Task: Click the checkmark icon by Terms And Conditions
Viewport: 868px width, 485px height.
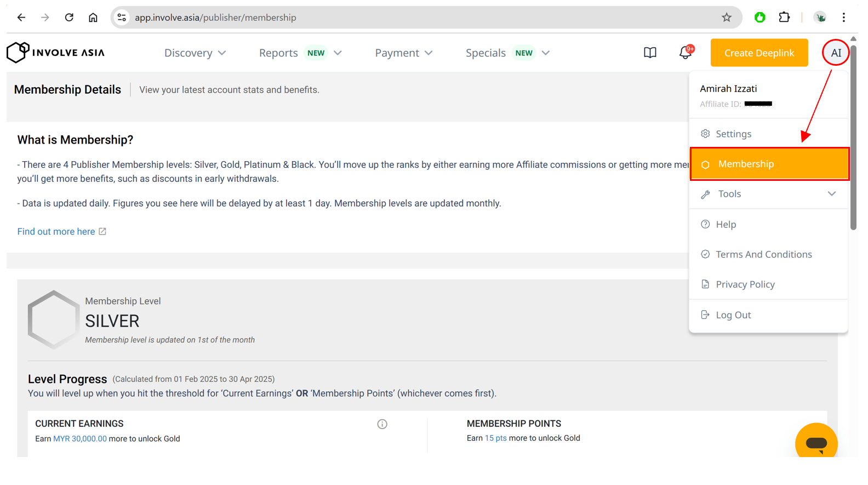Action: coord(705,254)
